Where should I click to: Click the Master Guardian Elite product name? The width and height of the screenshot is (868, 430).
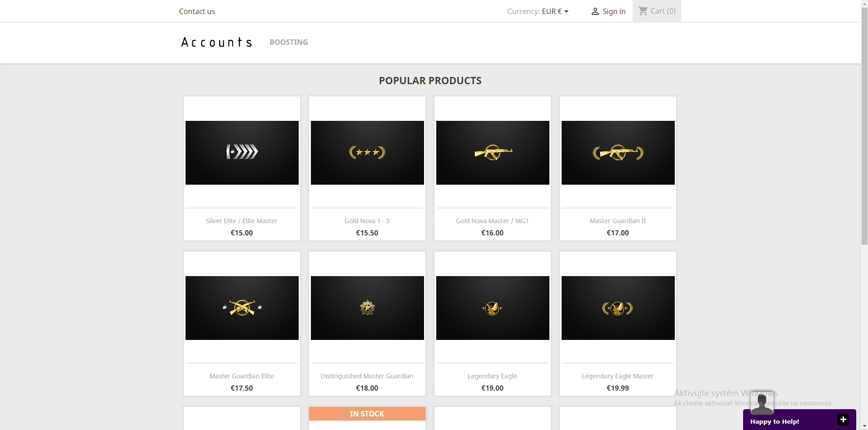241,376
